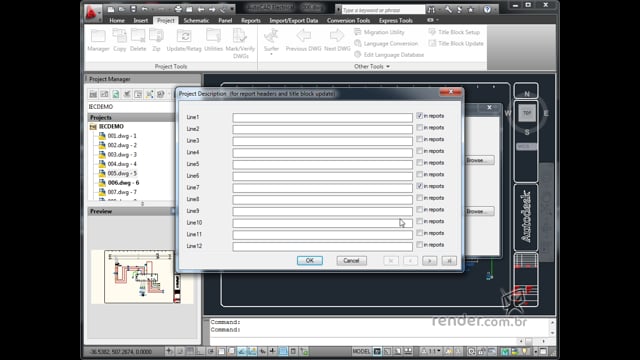The image size is (640, 360).
Task: Switch to the Panel ribbon tab
Action: 225,20
